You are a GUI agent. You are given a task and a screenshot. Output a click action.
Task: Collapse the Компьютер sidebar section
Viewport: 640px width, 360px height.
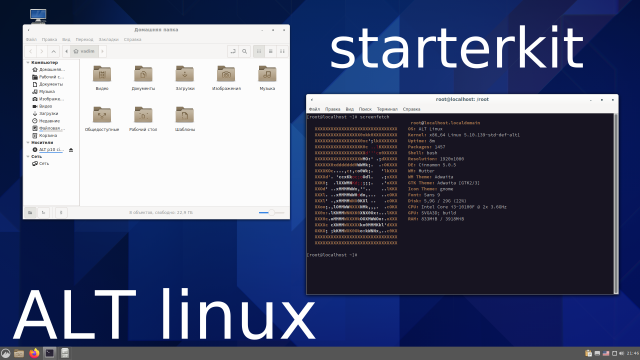click(28, 62)
